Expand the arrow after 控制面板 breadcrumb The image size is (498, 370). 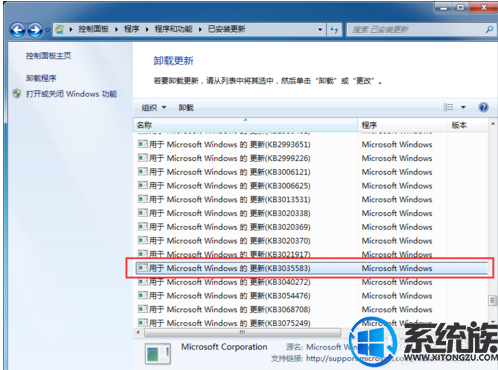pos(116,29)
